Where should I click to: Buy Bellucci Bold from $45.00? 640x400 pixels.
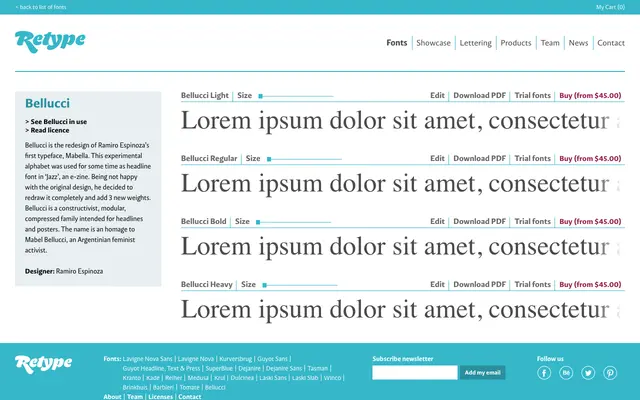coord(590,221)
